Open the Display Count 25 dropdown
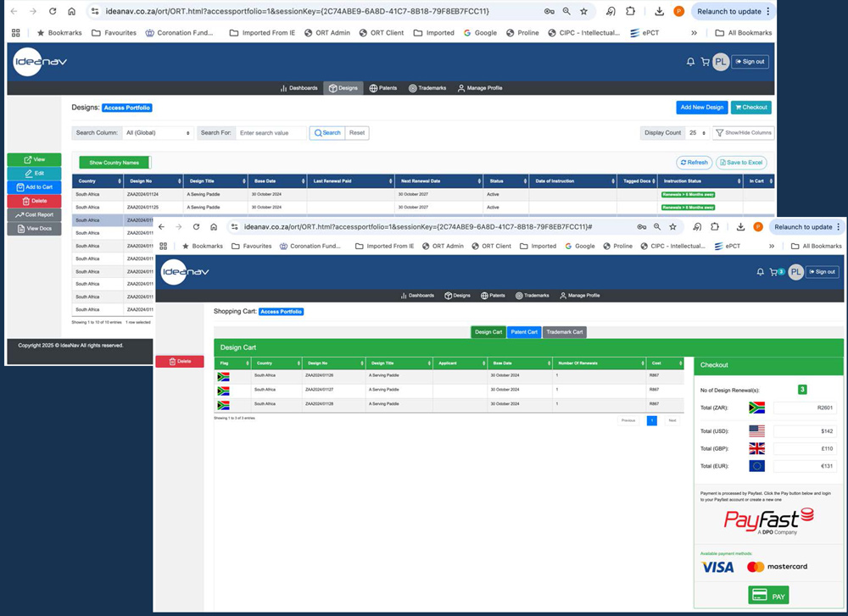This screenshot has height=616, width=848. [x=697, y=133]
